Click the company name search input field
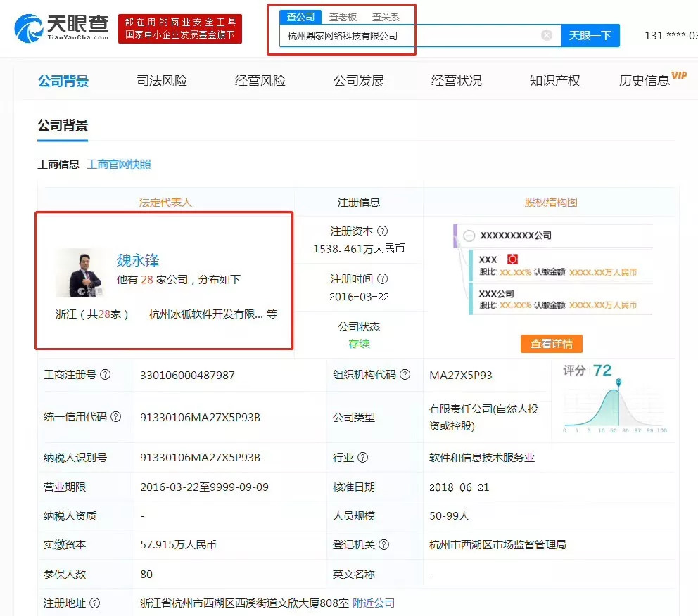This screenshot has width=698, height=616. point(410,36)
